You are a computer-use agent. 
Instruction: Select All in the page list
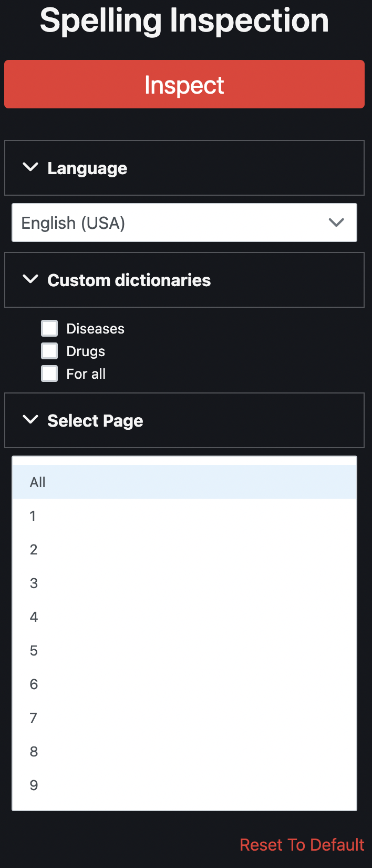pos(38,482)
